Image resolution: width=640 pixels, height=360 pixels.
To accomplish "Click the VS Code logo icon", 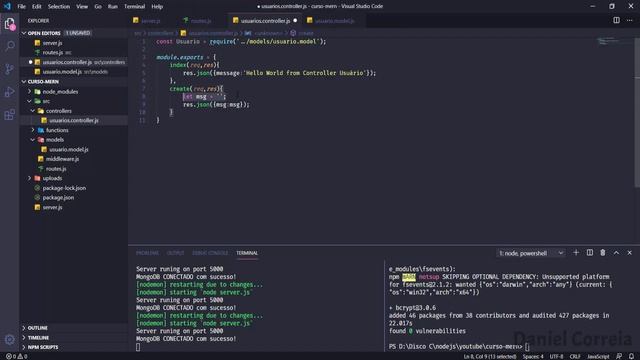I will (x=7, y=6).
